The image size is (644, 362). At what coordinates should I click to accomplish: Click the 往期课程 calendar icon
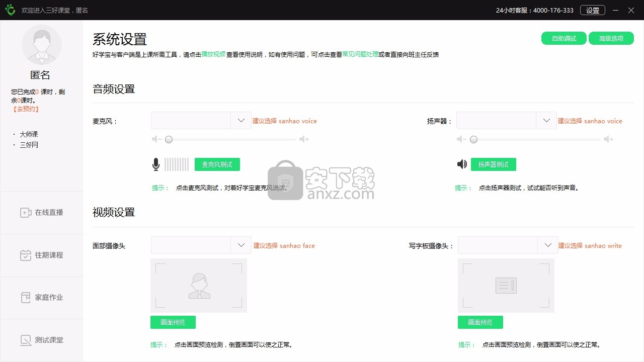26,255
